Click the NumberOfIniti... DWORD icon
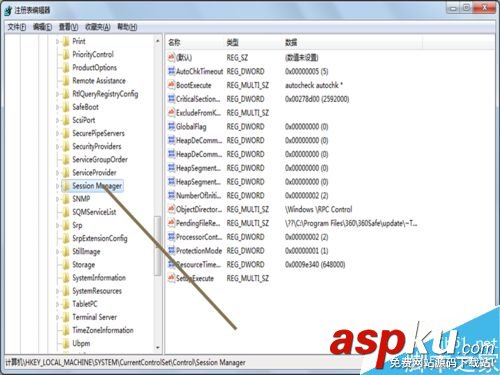The height and width of the screenshot is (375, 500). pyautogui.click(x=171, y=195)
